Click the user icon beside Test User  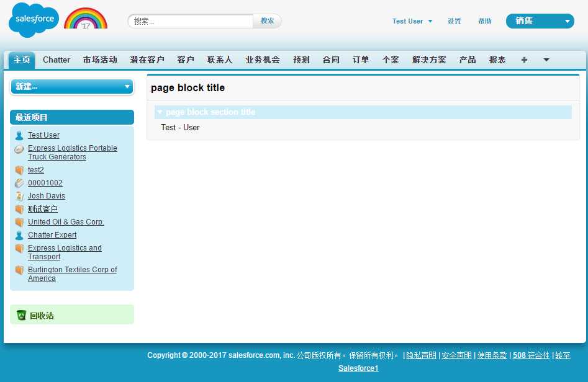tap(19, 136)
